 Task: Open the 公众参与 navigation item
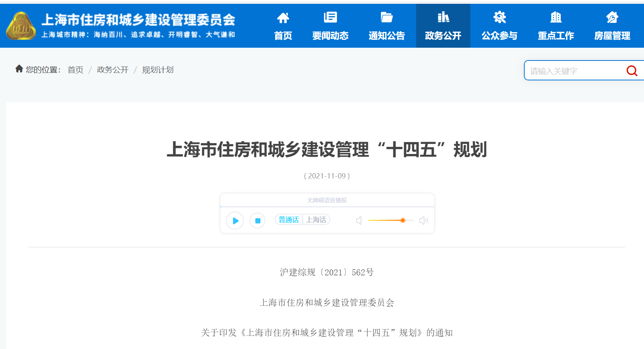(500, 26)
